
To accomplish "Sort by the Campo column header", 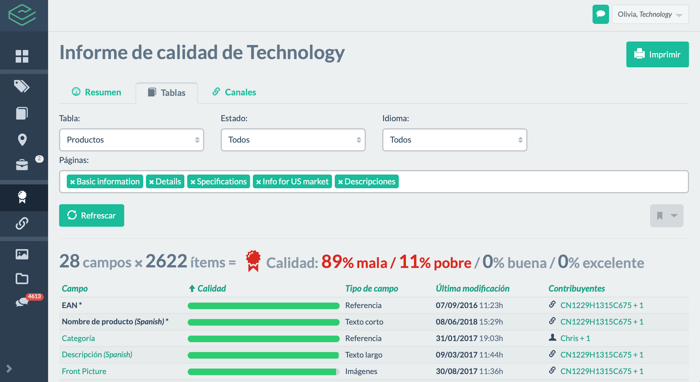I will click(75, 289).
